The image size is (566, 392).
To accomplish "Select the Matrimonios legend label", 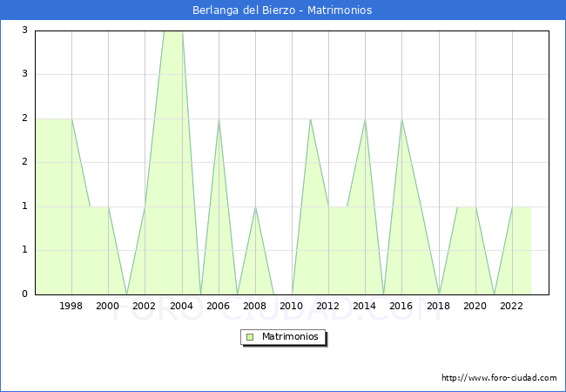I will tap(290, 336).
